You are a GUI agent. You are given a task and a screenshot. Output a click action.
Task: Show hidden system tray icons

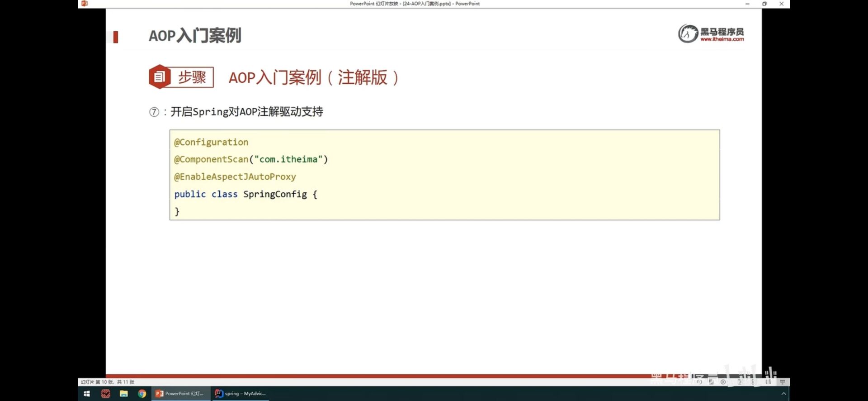pos(783,394)
